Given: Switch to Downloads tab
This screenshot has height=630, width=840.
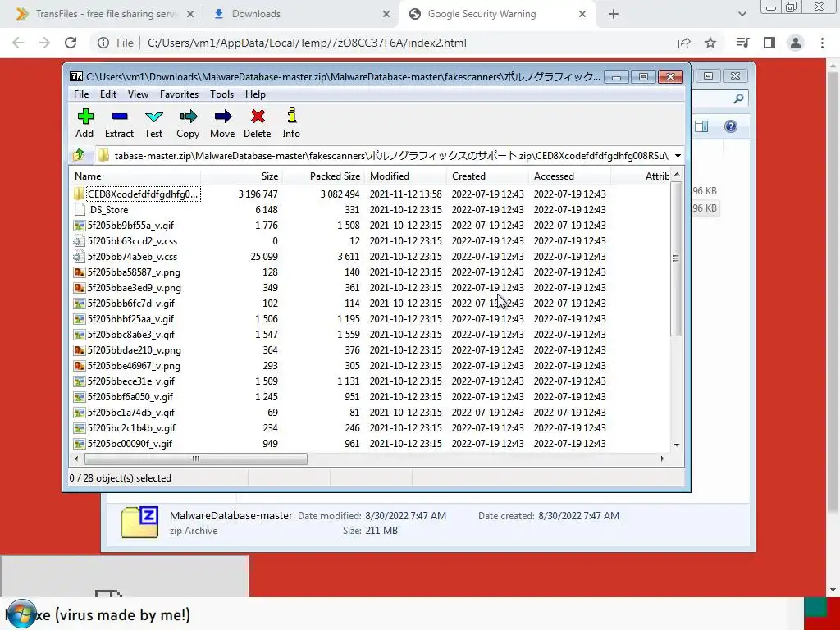Looking at the screenshot, I should pyautogui.click(x=300, y=14).
